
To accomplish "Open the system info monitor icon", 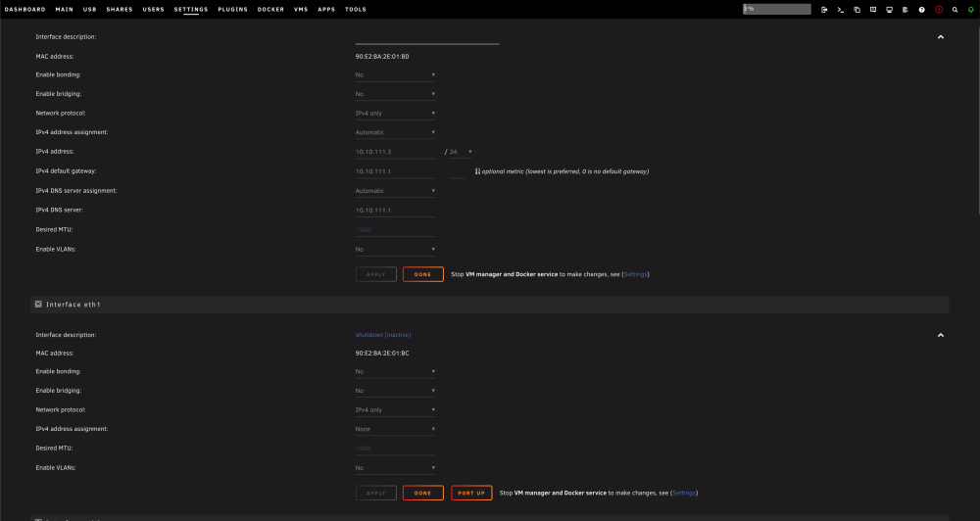I will (890, 10).
